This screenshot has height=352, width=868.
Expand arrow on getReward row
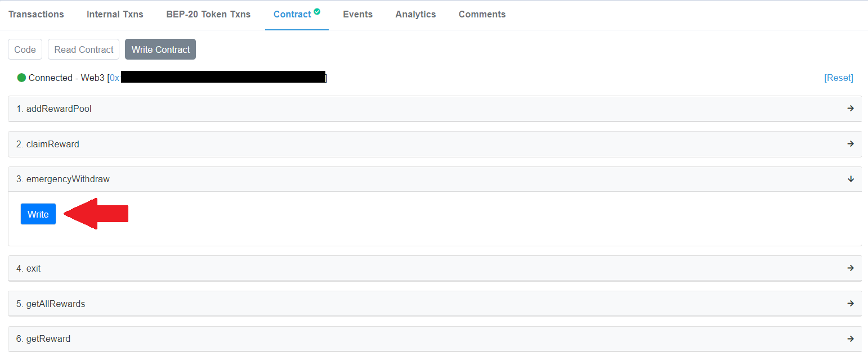click(851, 339)
